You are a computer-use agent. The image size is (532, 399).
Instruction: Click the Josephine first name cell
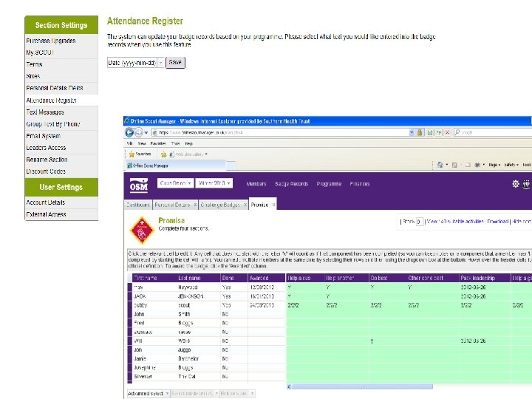[154, 367]
